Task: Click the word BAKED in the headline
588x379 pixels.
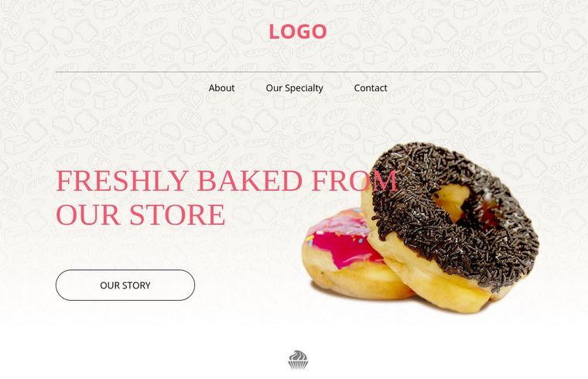Action: pos(249,181)
